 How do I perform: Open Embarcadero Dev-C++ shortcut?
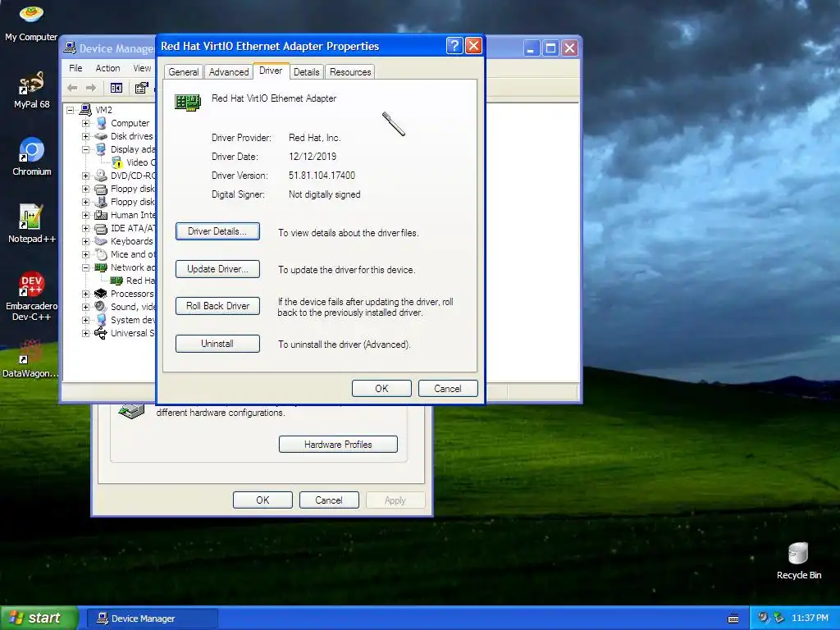point(32,296)
